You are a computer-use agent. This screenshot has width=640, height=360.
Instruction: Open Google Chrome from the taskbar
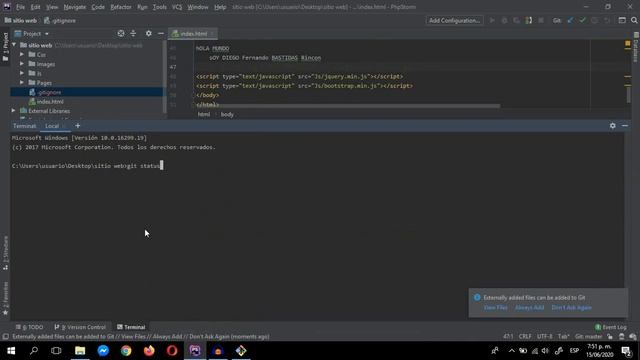click(126, 351)
